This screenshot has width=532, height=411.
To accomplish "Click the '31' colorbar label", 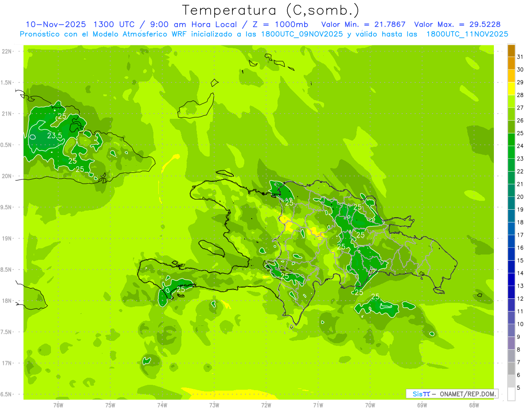I will [x=520, y=57].
